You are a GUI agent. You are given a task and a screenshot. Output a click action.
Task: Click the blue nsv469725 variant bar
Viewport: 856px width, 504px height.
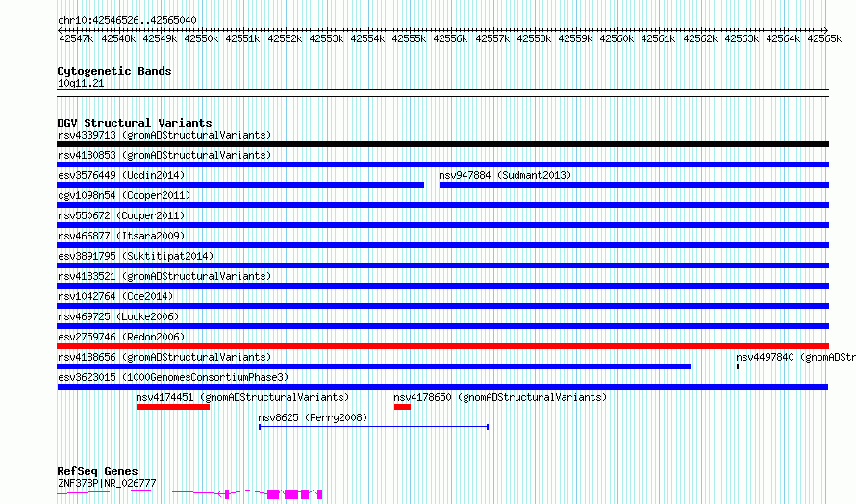(x=442, y=326)
